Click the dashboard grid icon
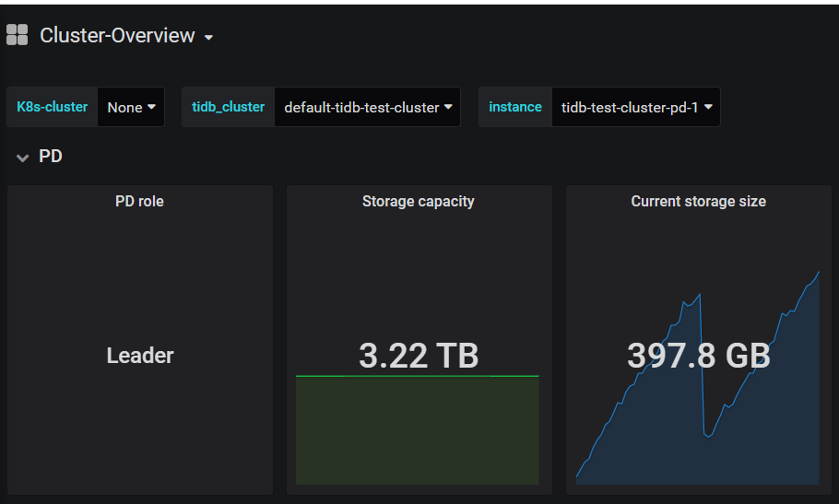 click(18, 35)
